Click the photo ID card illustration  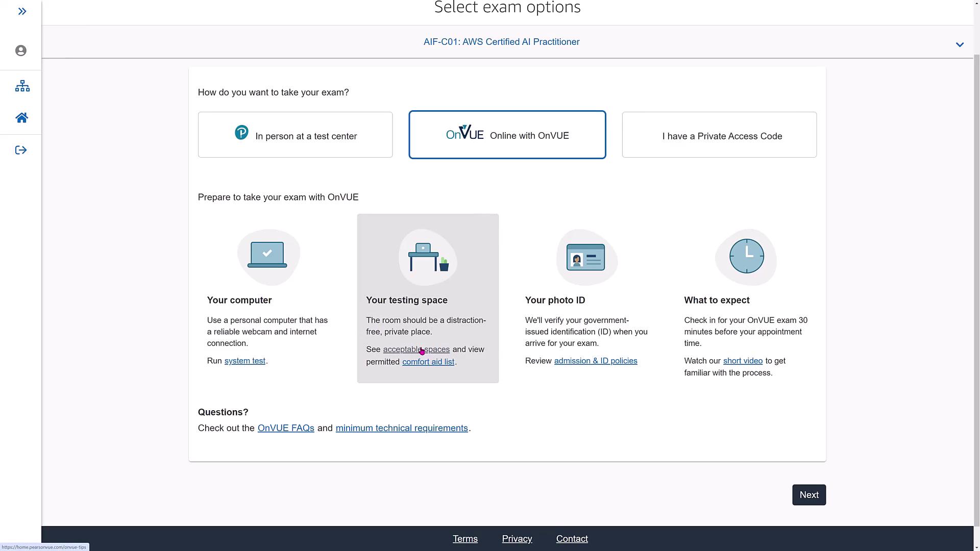click(x=586, y=257)
